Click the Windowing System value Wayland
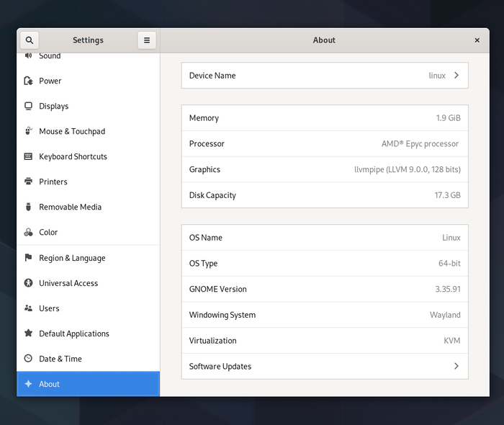 pyautogui.click(x=445, y=315)
